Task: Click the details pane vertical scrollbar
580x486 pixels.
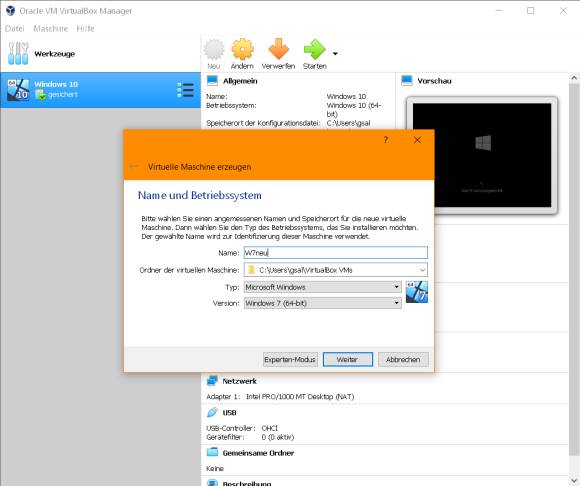Action: tap(574, 270)
